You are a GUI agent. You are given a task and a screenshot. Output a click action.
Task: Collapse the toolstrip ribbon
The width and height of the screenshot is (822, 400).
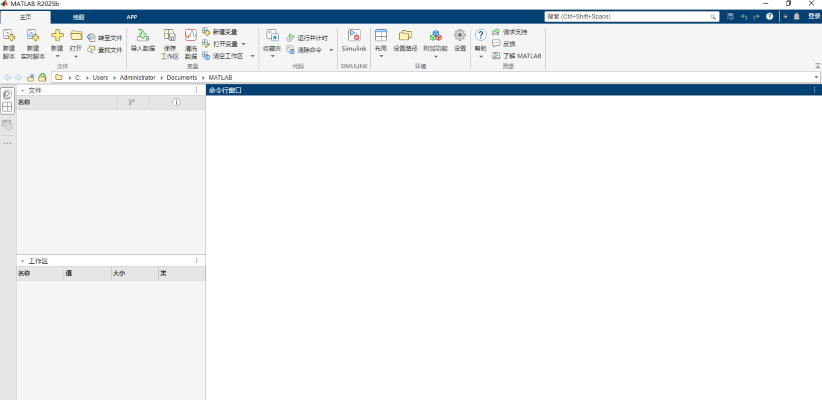(817, 66)
